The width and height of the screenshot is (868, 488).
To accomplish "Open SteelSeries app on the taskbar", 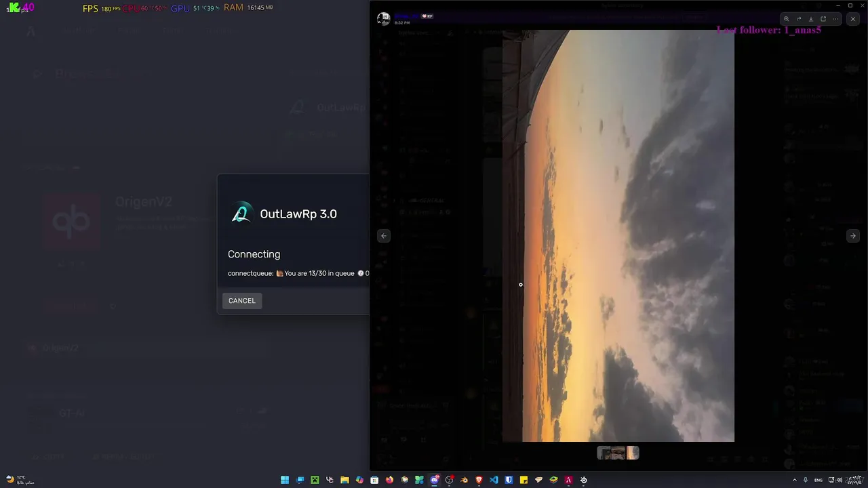I will 583,480.
